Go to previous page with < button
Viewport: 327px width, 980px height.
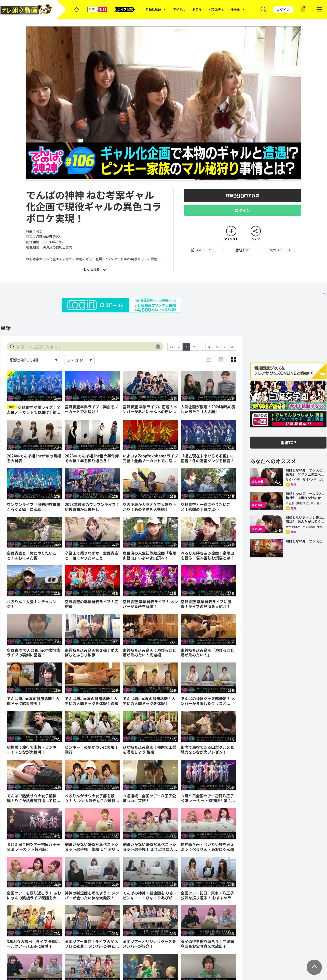click(179, 347)
